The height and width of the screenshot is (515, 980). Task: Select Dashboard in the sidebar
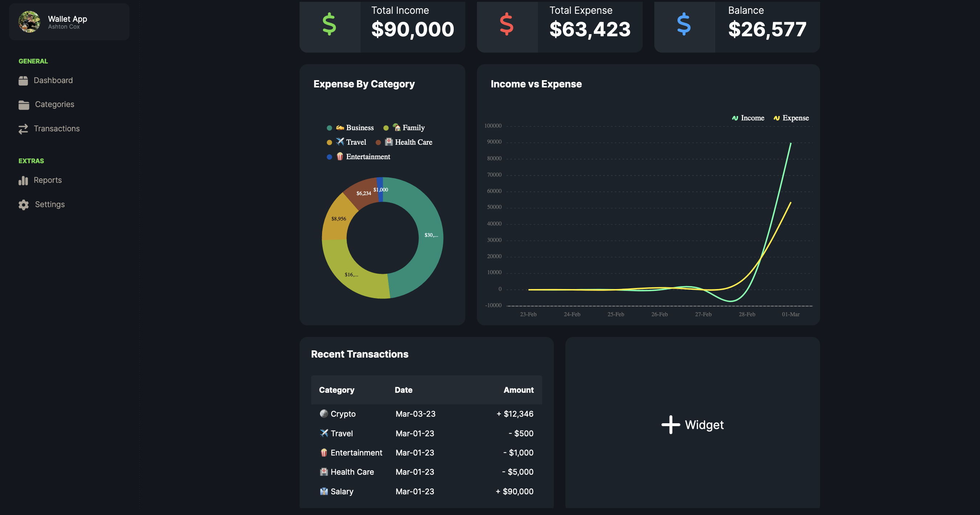point(53,80)
